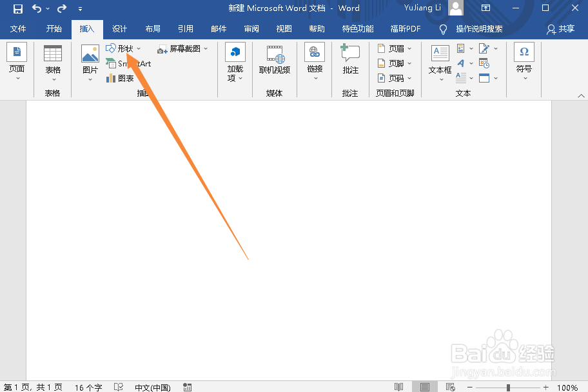Insert 联机视频 (Online Video)
Viewport: 588px width, 392px height.
(275, 59)
